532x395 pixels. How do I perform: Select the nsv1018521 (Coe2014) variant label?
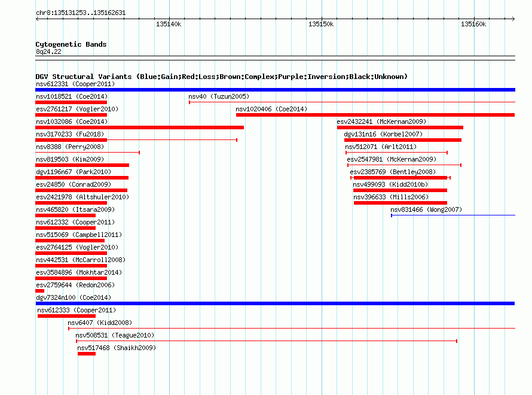point(72,96)
